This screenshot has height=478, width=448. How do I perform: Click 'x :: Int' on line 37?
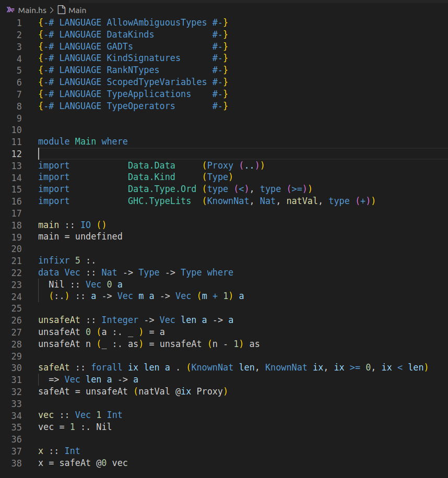(59, 451)
